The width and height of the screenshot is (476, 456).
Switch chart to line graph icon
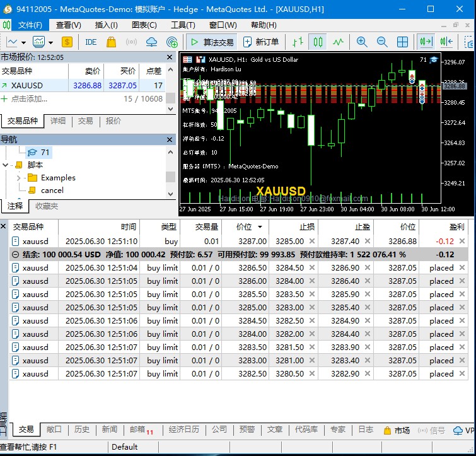point(338,42)
